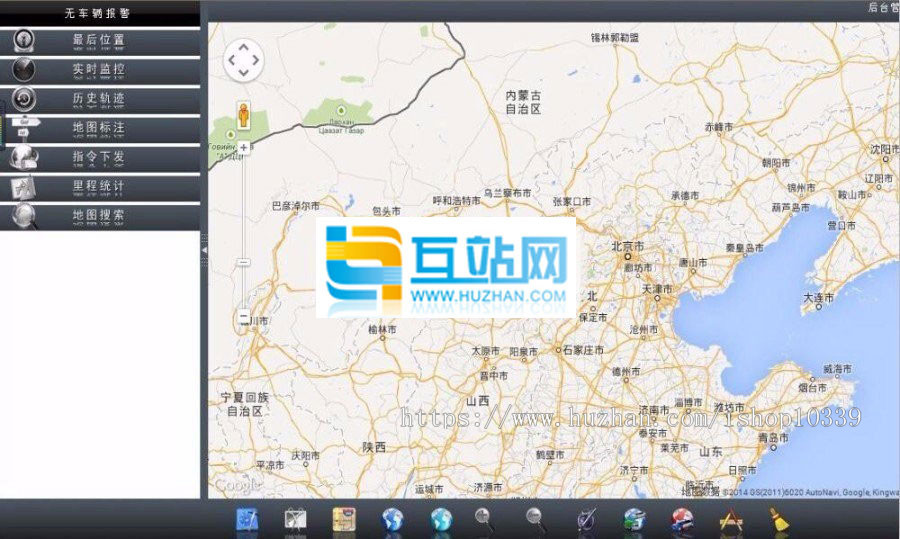The image size is (900, 539).
Task: Click 庆阳市 label on the map
Action: tap(305, 455)
